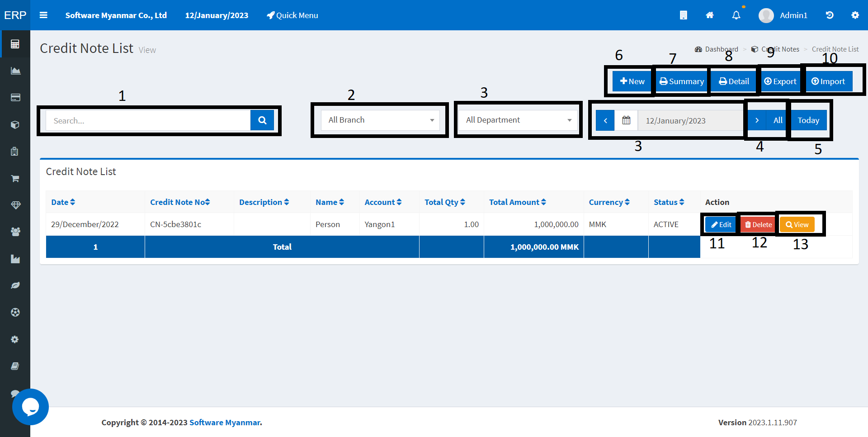This screenshot has width=868, height=437.
Task: Sort by Credit Note No column
Action: [180, 202]
